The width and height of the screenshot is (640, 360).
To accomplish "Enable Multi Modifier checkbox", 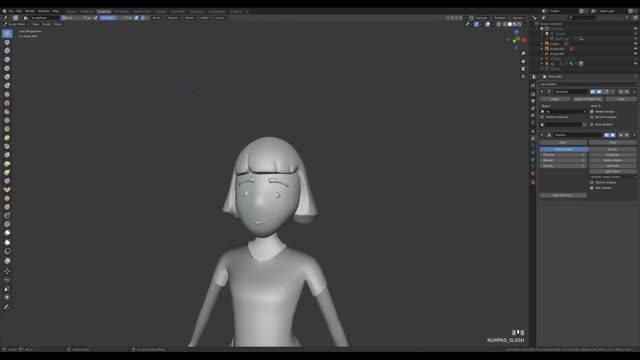I will [x=592, y=124].
